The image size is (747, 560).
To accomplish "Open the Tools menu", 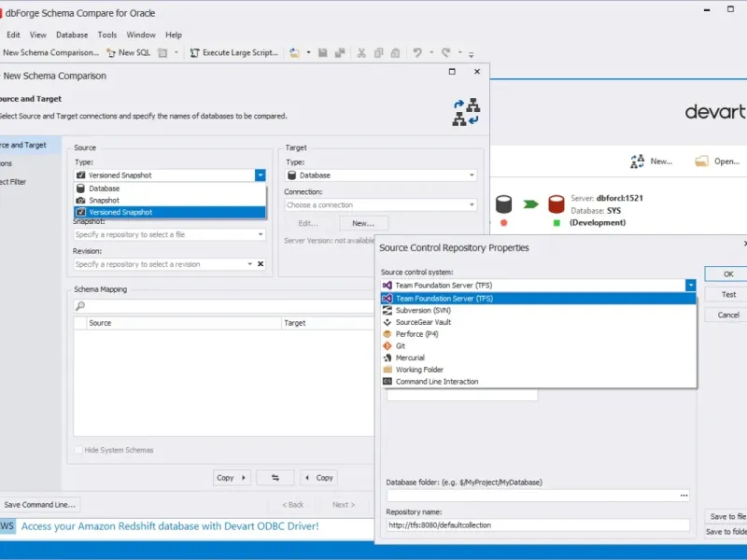I will click(107, 35).
